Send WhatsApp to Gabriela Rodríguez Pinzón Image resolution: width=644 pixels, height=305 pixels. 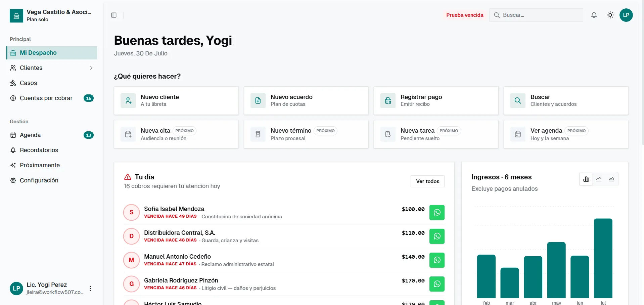point(437,284)
